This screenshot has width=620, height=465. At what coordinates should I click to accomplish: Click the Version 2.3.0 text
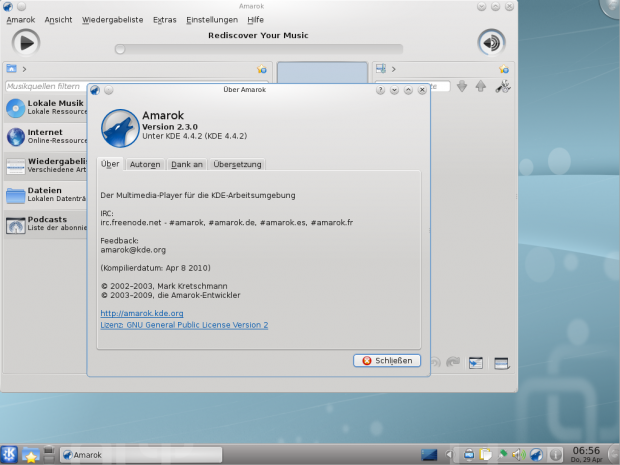tap(170, 127)
